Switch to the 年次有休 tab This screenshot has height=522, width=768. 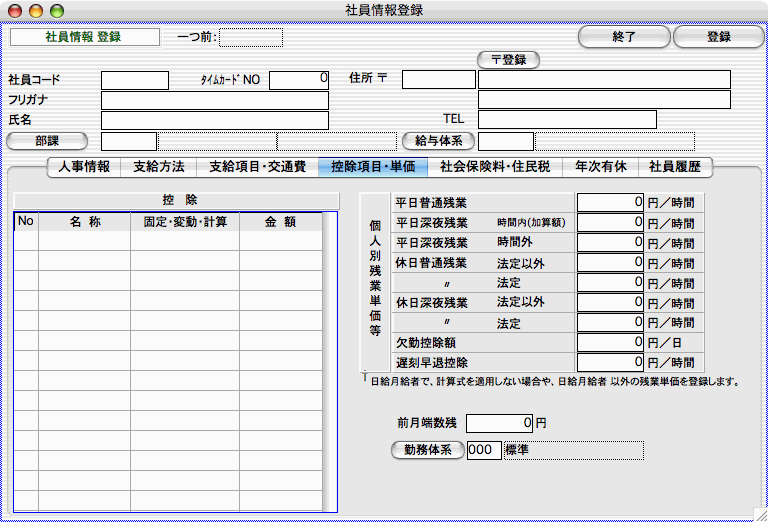point(601,167)
